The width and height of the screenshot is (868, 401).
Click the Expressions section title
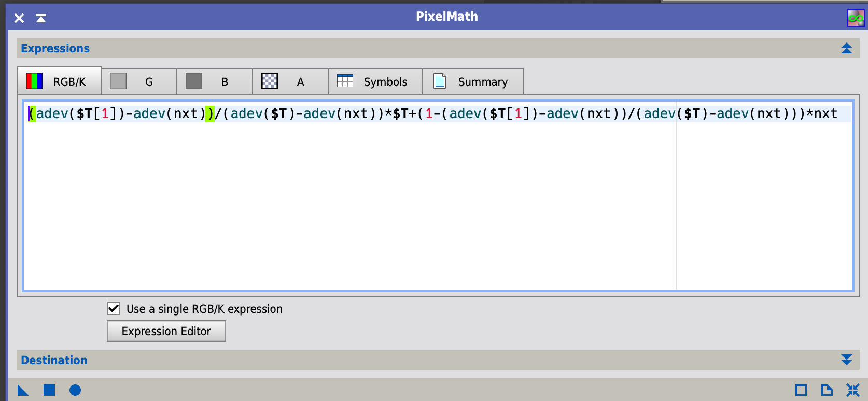pyautogui.click(x=55, y=48)
